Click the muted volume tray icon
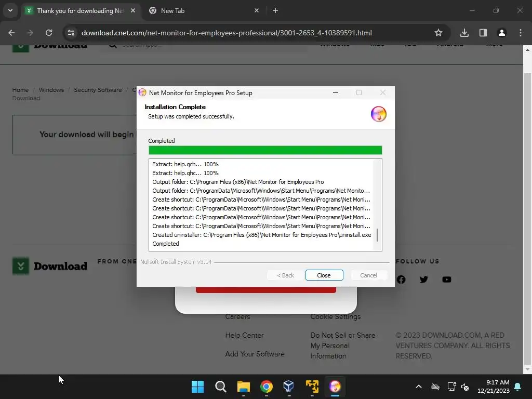 click(465, 387)
